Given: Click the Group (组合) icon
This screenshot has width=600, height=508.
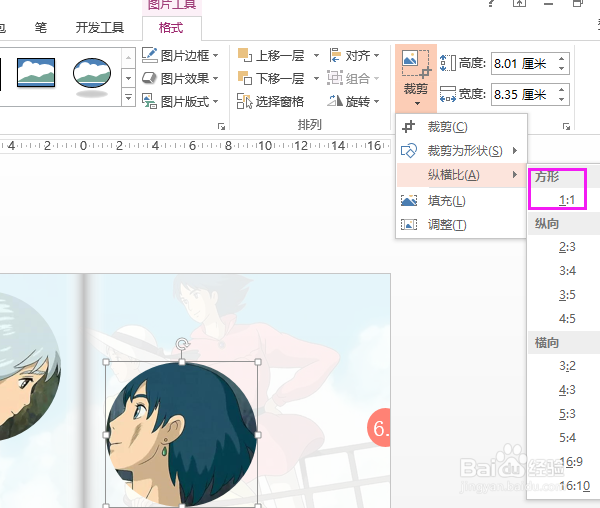Looking at the screenshot, I should click(x=335, y=78).
